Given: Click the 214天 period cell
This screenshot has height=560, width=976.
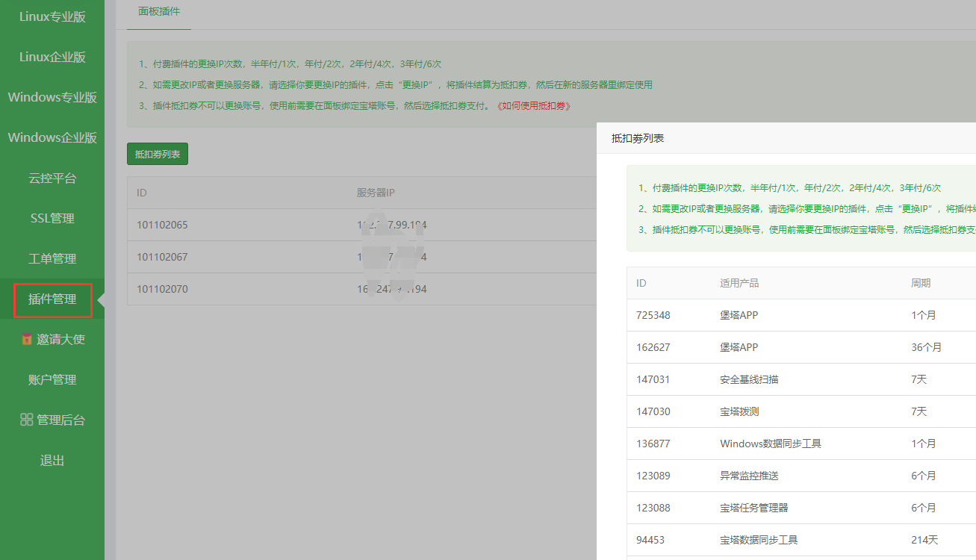Looking at the screenshot, I should pos(924,540).
